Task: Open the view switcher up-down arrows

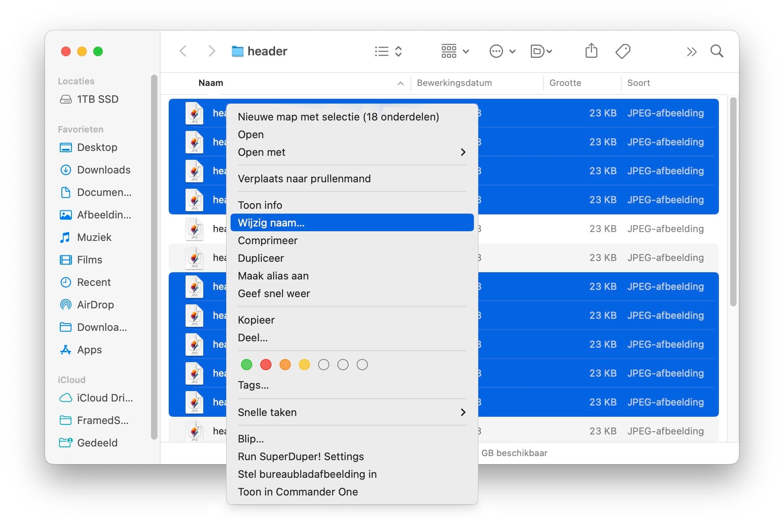Action: tap(398, 51)
